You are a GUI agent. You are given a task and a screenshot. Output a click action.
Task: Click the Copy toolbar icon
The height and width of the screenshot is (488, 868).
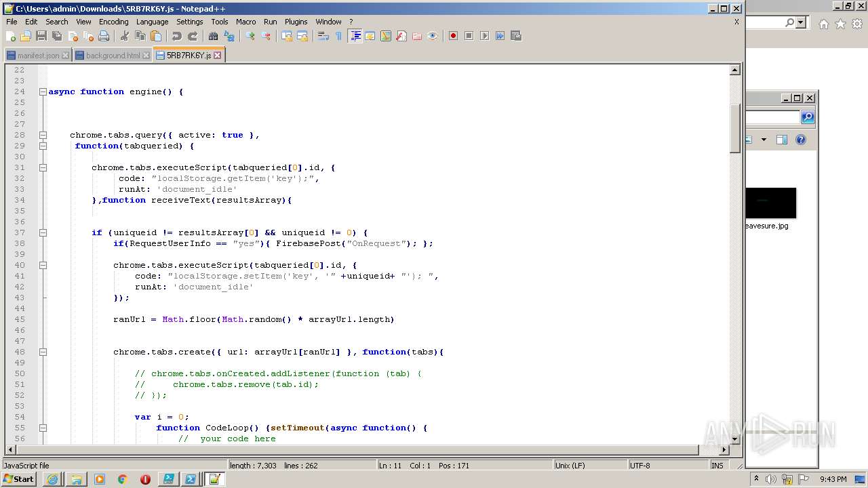140,36
